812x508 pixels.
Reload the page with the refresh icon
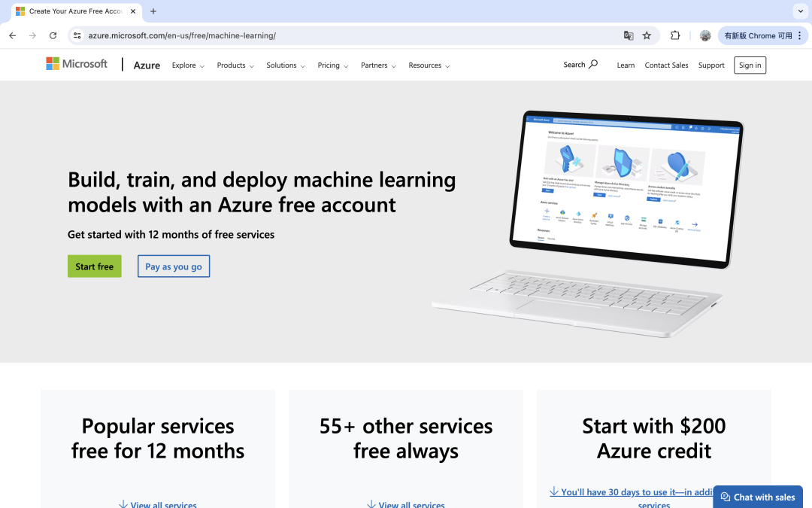pos(53,36)
